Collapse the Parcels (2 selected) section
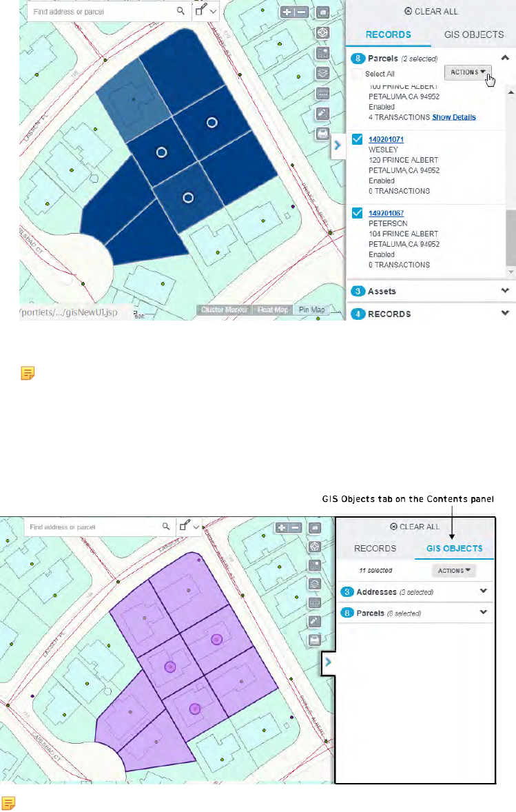 point(505,58)
